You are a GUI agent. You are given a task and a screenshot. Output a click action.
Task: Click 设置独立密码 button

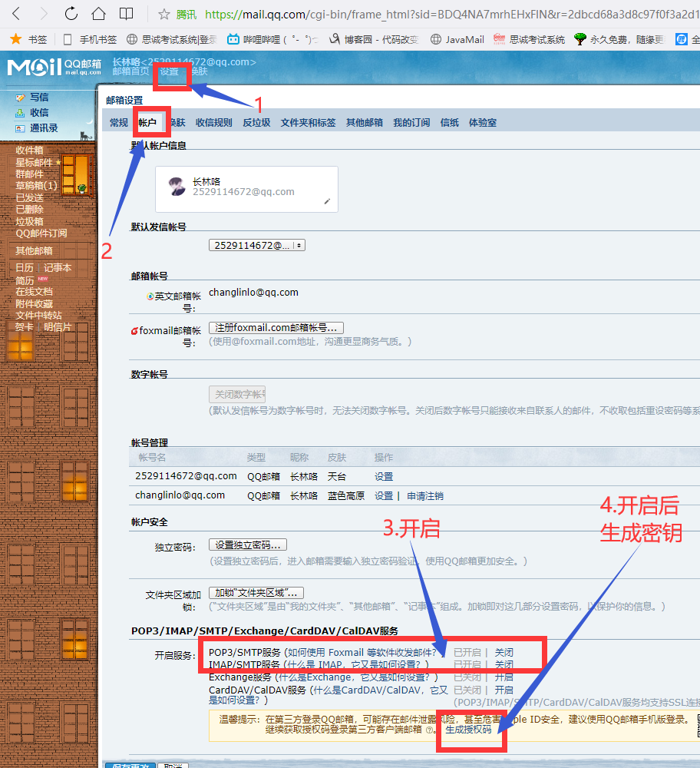pos(248,545)
